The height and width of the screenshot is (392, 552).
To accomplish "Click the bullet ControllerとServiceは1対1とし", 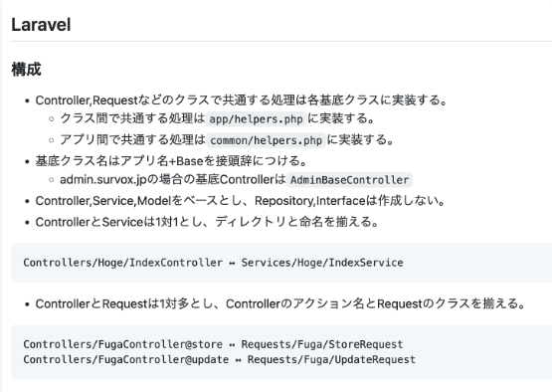I will pos(207,222).
